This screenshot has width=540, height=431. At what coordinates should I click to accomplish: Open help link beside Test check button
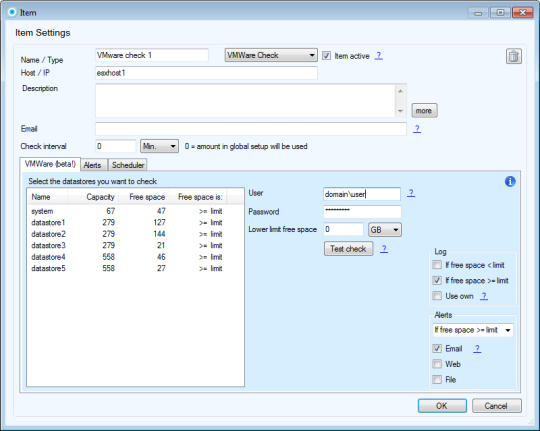point(384,249)
